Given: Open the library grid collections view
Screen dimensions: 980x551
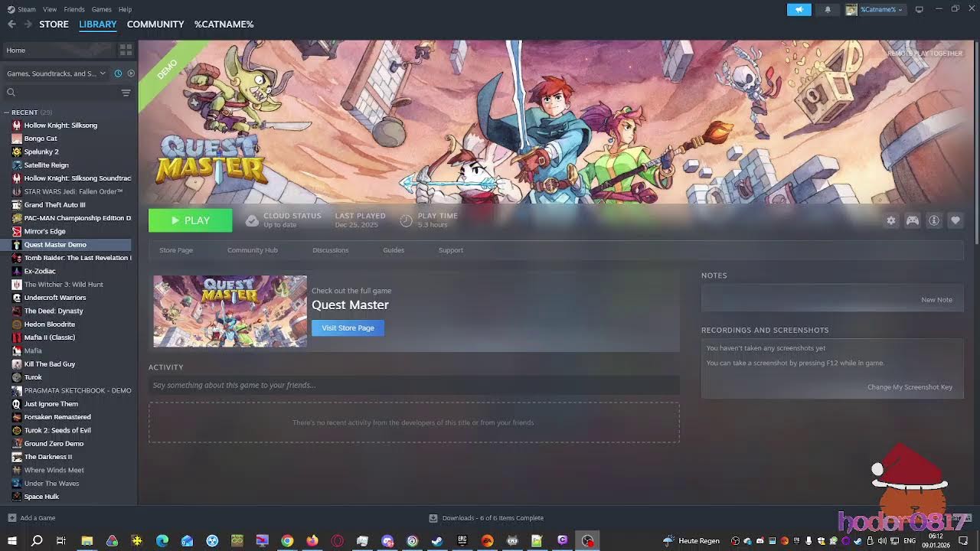Looking at the screenshot, I should click(x=126, y=50).
